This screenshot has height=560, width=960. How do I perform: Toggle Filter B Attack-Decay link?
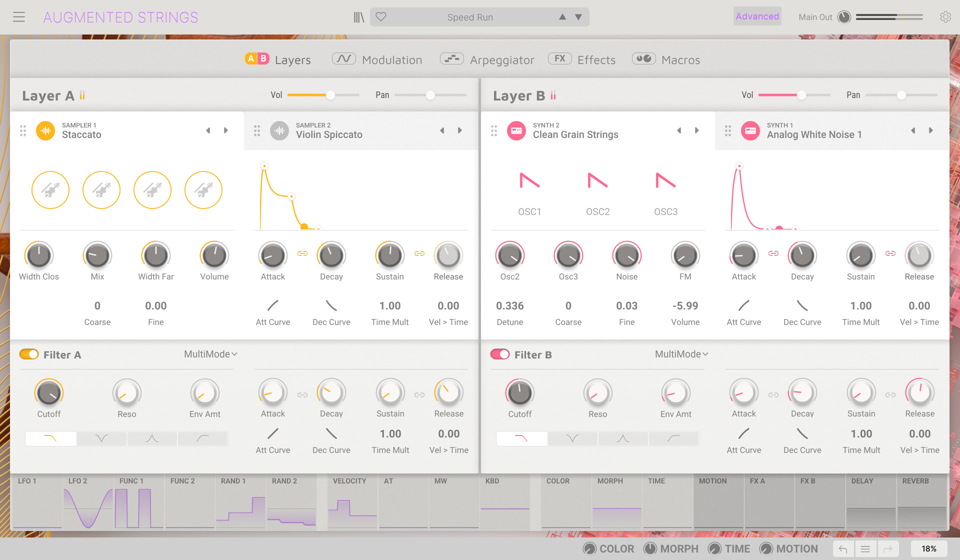tap(773, 395)
